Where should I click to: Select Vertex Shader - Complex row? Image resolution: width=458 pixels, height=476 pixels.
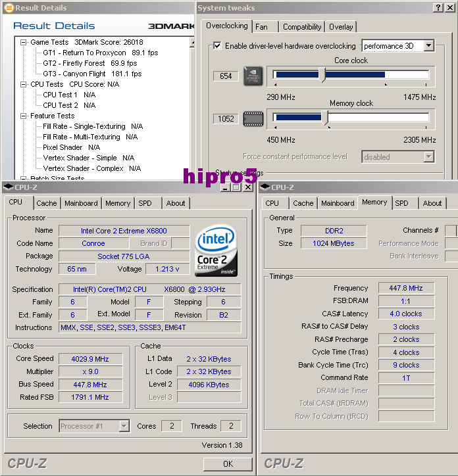(92, 168)
